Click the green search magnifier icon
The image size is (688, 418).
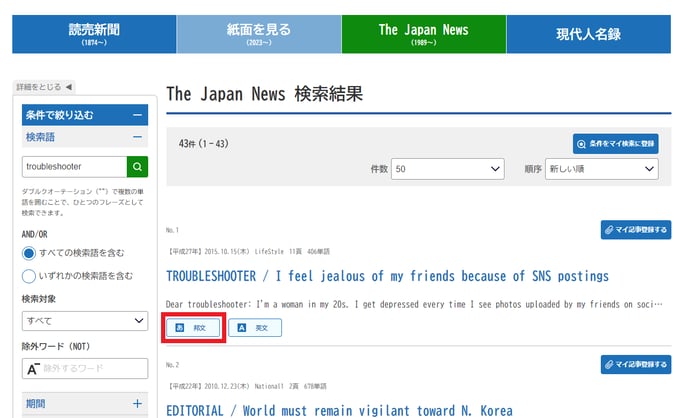[137, 166]
